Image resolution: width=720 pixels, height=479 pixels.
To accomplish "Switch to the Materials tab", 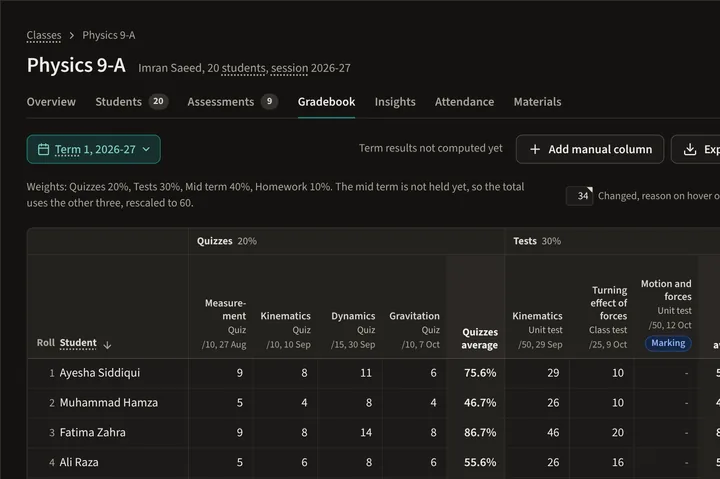I will [x=537, y=102].
